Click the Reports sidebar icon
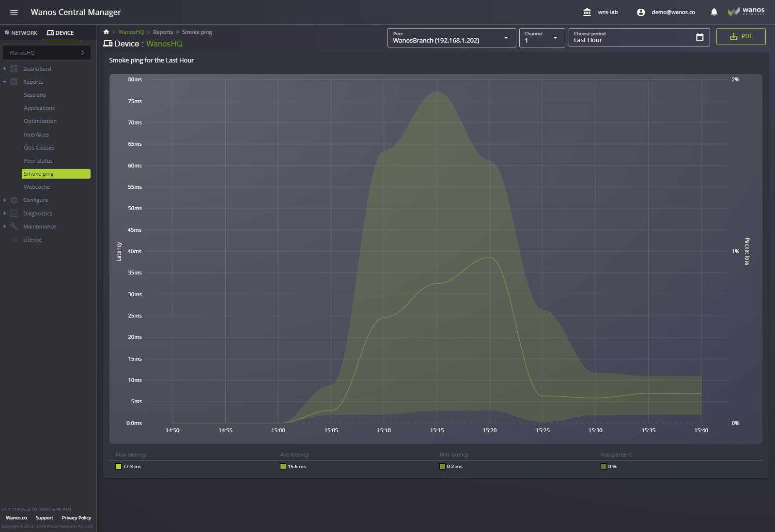Viewport: 775px width, 532px height. tap(14, 82)
